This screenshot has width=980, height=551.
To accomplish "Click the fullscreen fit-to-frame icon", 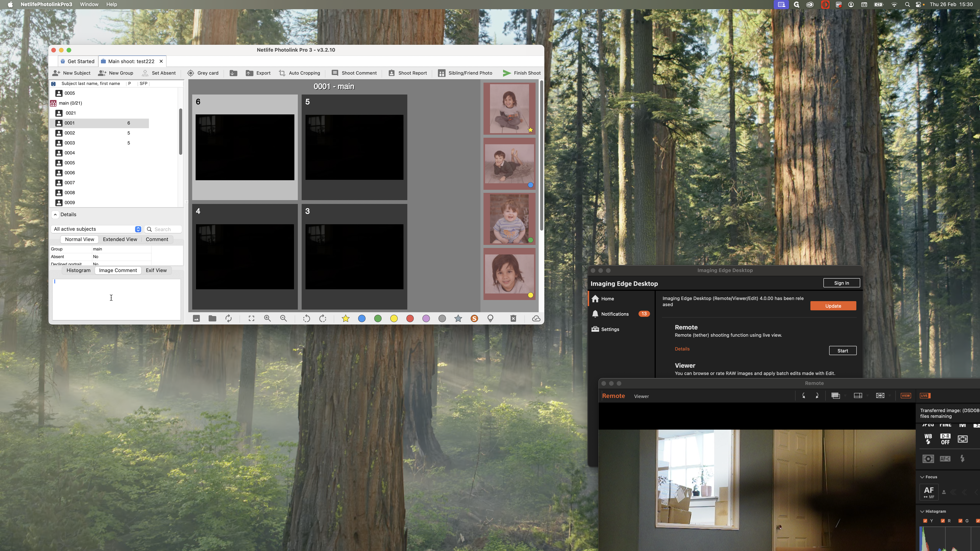I will [252, 319].
